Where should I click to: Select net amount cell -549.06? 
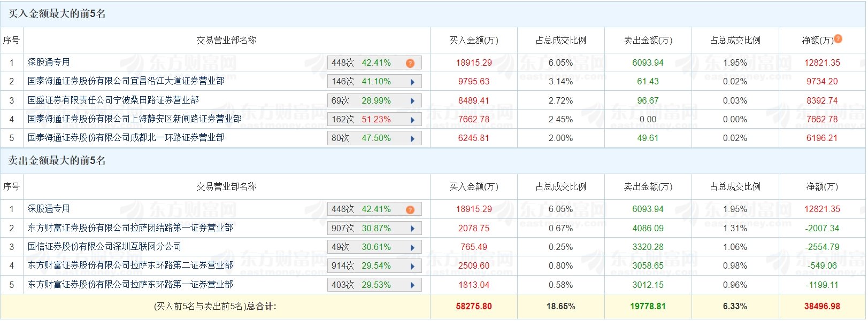pos(822,265)
